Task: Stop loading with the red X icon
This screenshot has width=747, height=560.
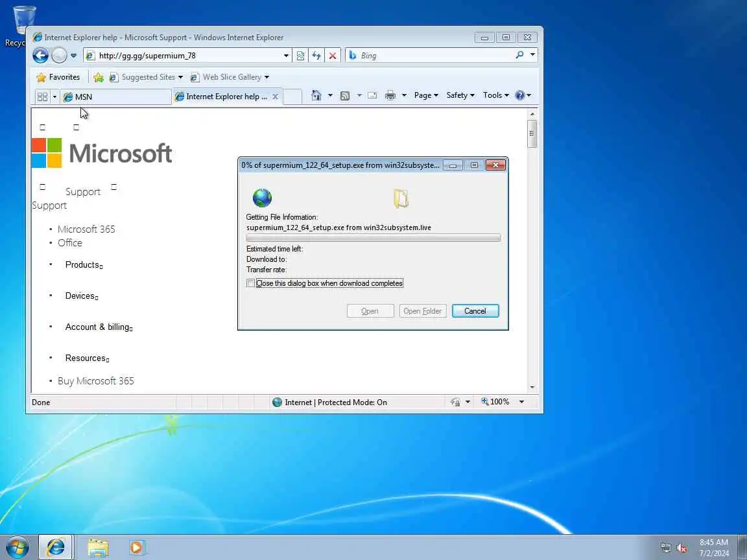Action: click(333, 56)
